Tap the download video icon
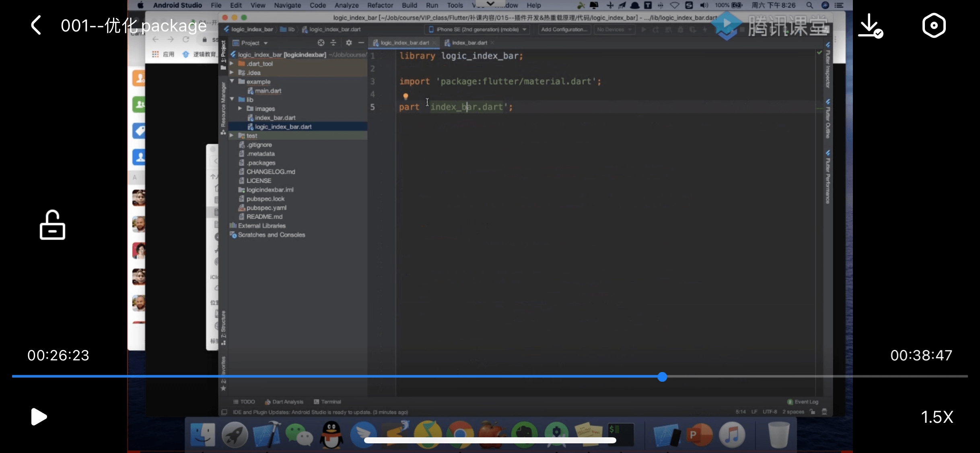Screen dimensions: 980x453 (870, 26)
